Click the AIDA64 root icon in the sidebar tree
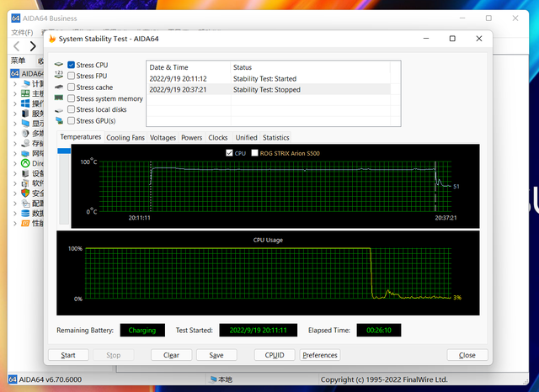 point(15,73)
